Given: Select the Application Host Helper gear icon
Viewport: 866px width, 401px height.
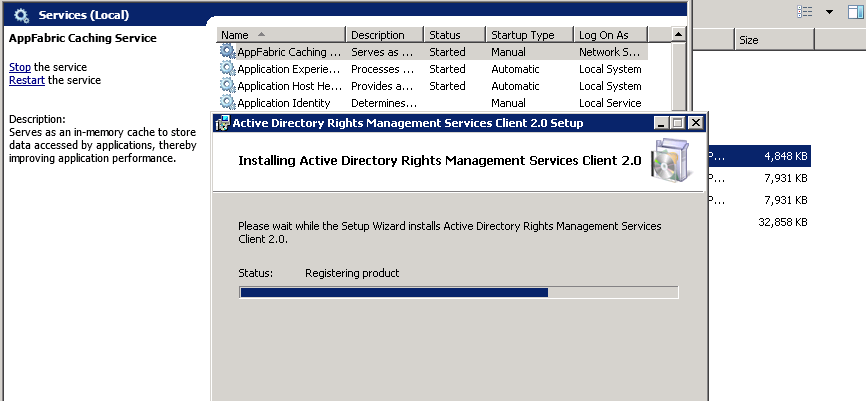Looking at the screenshot, I should 228,86.
